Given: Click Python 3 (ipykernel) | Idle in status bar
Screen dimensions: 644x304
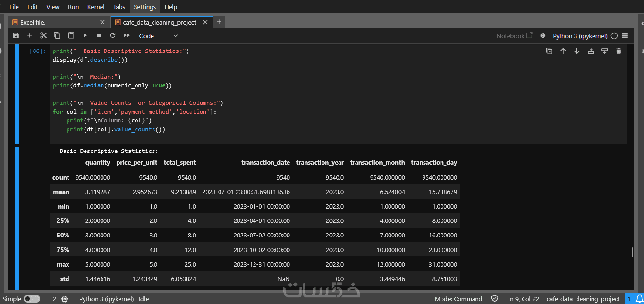Looking at the screenshot, I should point(114,299).
